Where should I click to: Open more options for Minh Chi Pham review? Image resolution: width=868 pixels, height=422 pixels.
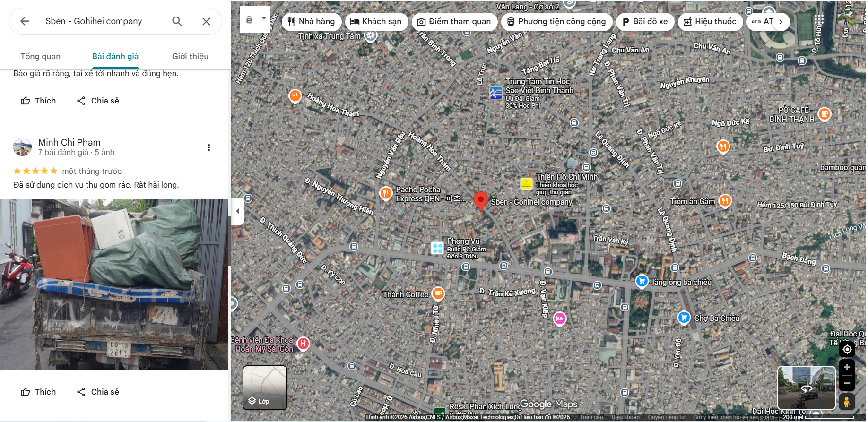coord(209,147)
